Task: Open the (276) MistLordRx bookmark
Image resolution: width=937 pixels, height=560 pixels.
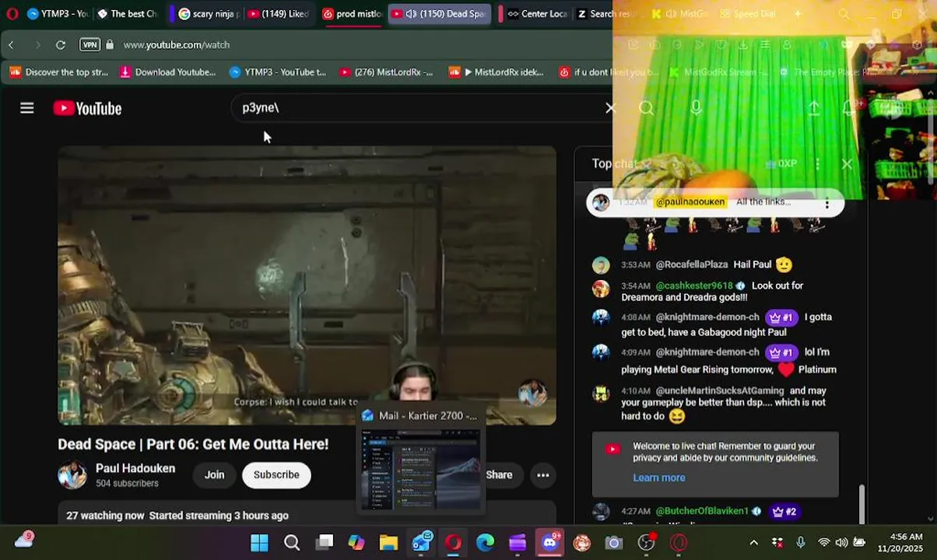Action: click(x=386, y=72)
